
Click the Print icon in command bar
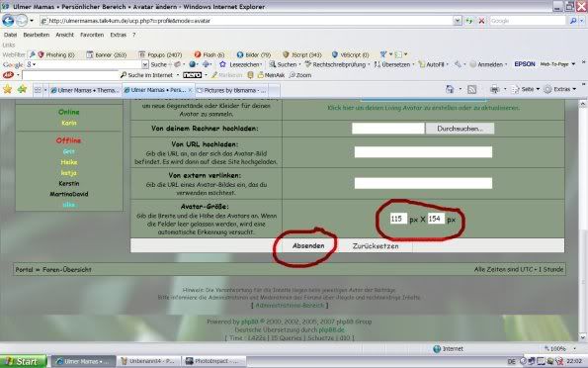(x=495, y=89)
